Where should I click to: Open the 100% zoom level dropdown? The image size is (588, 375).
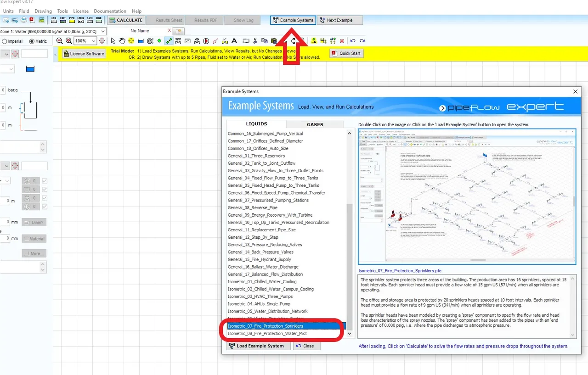(85, 41)
